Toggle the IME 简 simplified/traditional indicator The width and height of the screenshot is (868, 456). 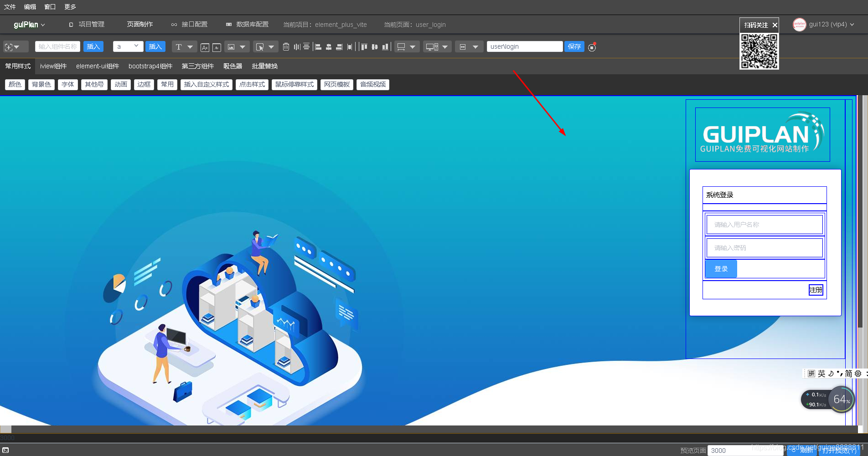tap(848, 374)
